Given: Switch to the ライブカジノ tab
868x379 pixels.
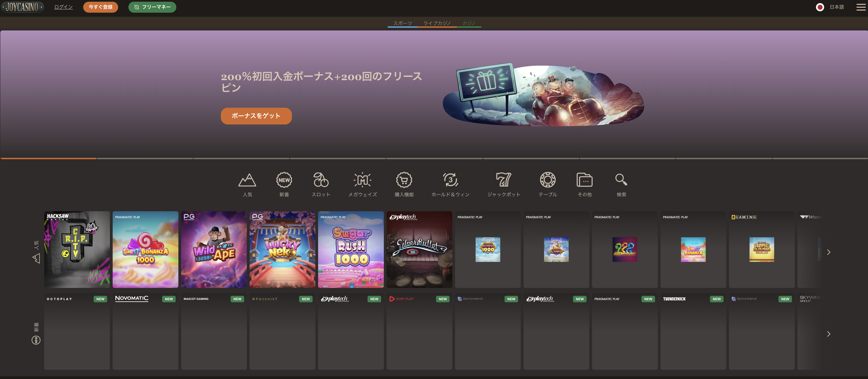Looking at the screenshot, I should point(437,23).
